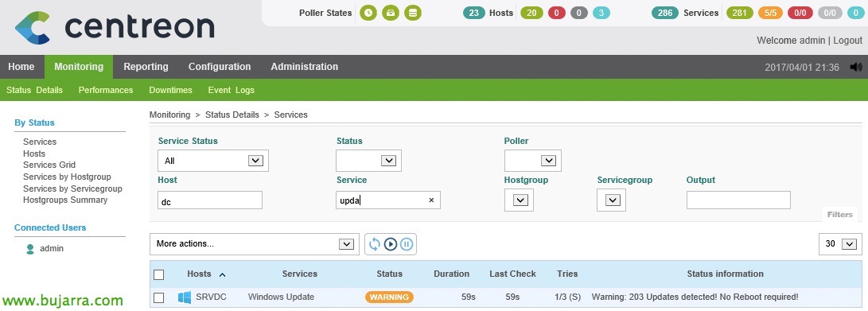Open the Poller filter dropdown
Viewport: 868px width, 311px height.
point(532,161)
